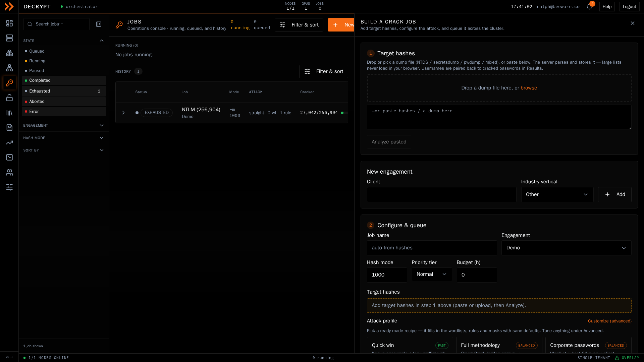
Task: Expand the HASH MODE filter section
Action: [x=64, y=138]
